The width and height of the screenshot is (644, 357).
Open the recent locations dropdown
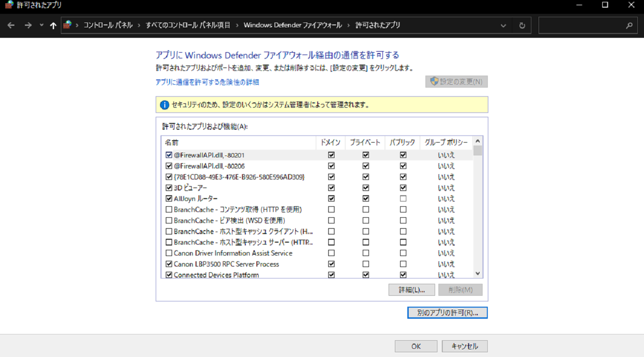pos(41,25)
